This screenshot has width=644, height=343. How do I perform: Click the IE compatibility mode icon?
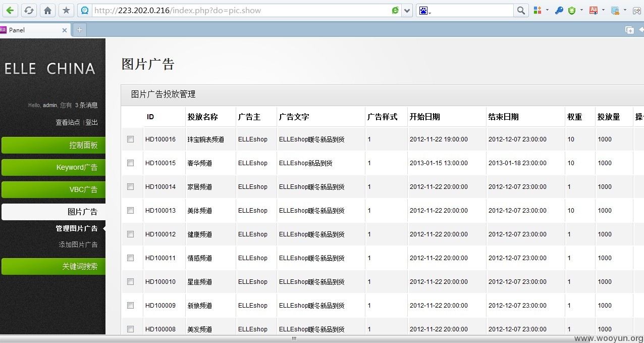(395, 10)
